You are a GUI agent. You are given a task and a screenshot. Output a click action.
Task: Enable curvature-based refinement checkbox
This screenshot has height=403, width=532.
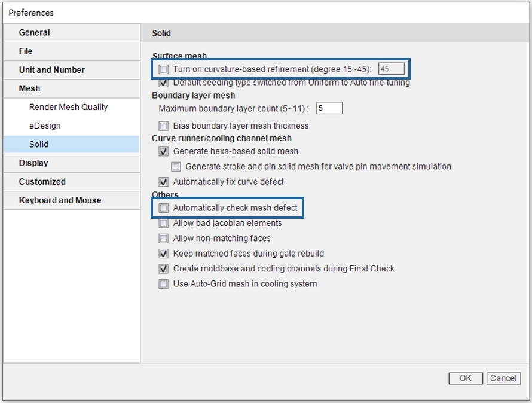[164, 69]
